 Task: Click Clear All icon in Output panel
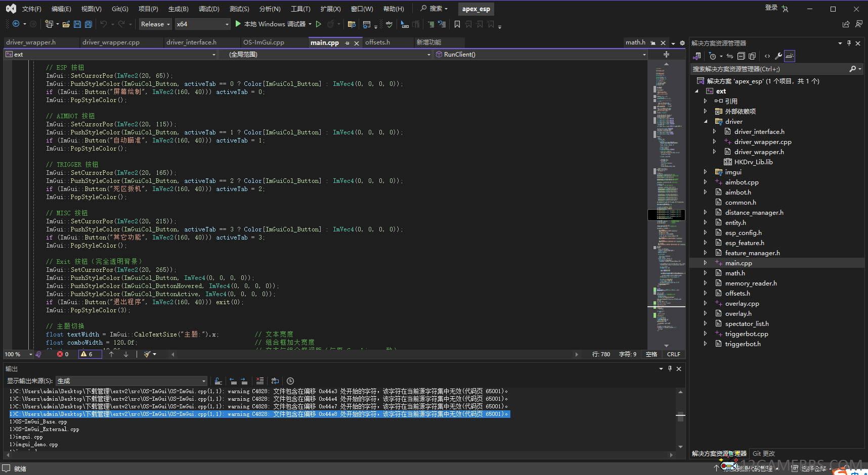[259, 381]
